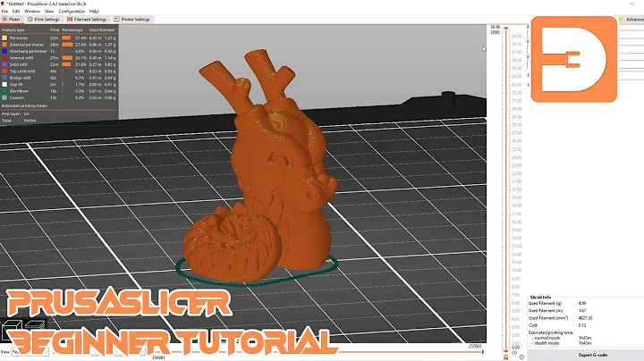Switch to the Filament Settings tab

point(87,20)
